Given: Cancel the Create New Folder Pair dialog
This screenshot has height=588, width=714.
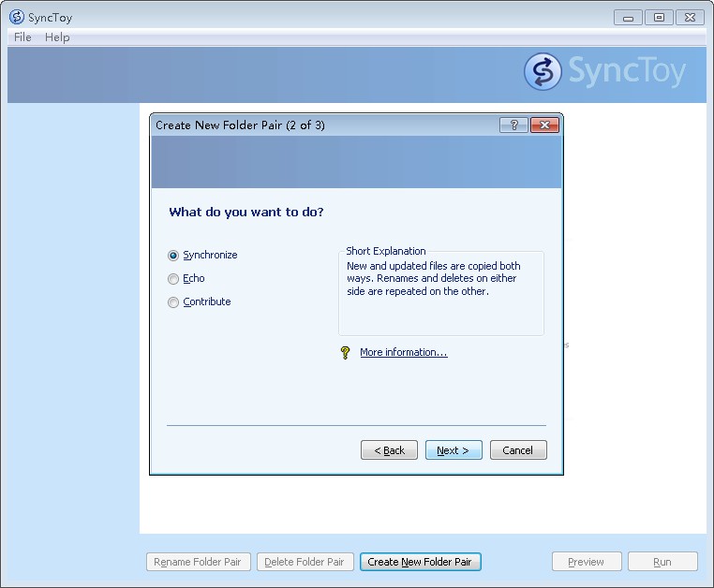Looking at the screenshot, I should coord(518,450).
